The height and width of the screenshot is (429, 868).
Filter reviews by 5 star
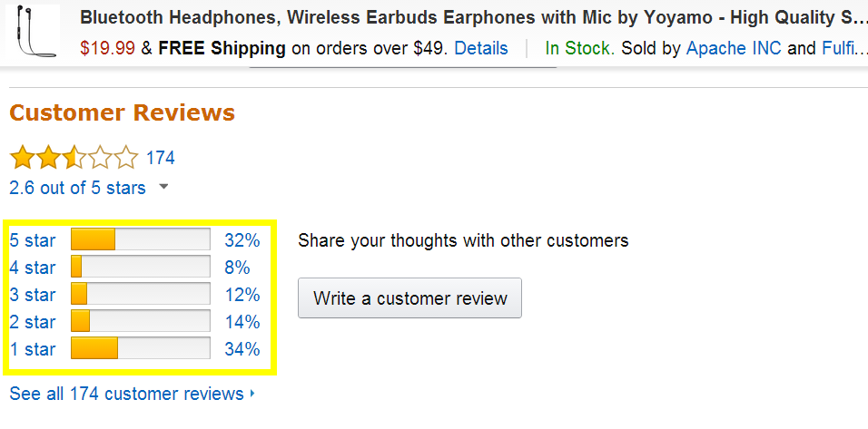(33, 240)
